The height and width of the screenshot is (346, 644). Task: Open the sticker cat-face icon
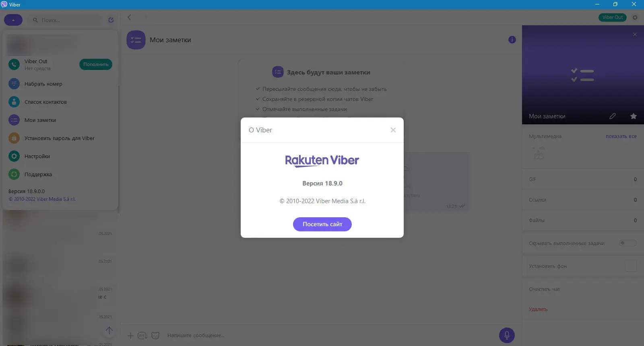tap(155, 336)
